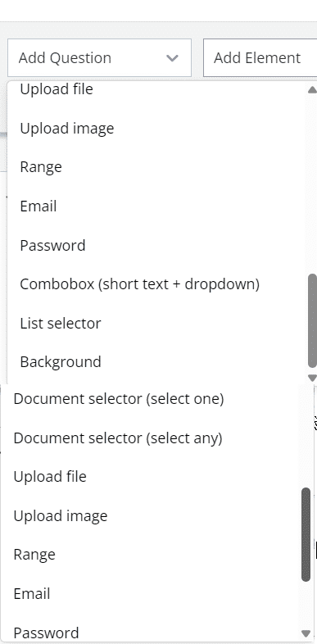Screen dimensions: 317x644
Task: Click scroll-down arrow beside Background option
Action: click(x=312, y=378)
